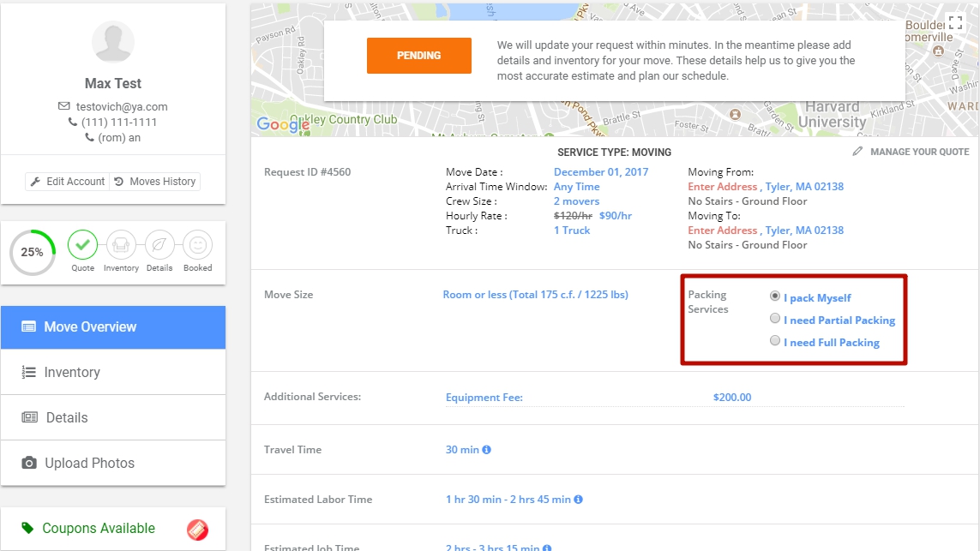Toggle fullscreen map view icon

tap(955, 23)
